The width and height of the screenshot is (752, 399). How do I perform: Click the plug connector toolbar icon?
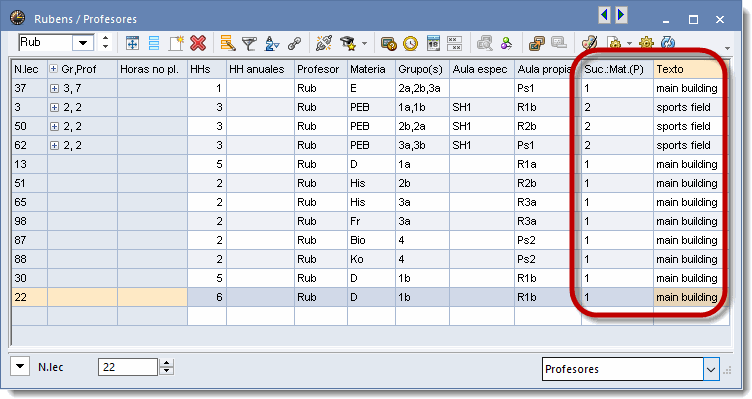(x=324, y=43)
